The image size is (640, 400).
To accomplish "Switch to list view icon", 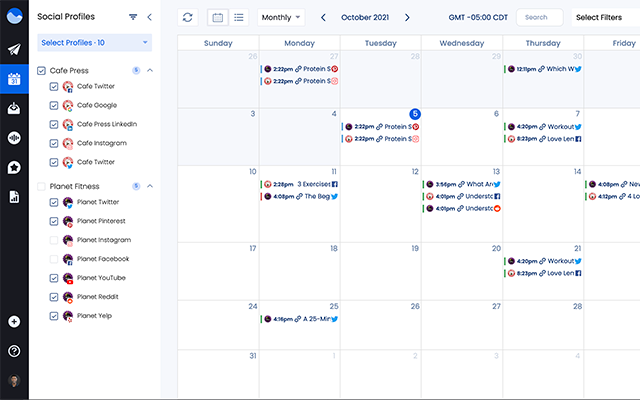I will pos(239,18).
